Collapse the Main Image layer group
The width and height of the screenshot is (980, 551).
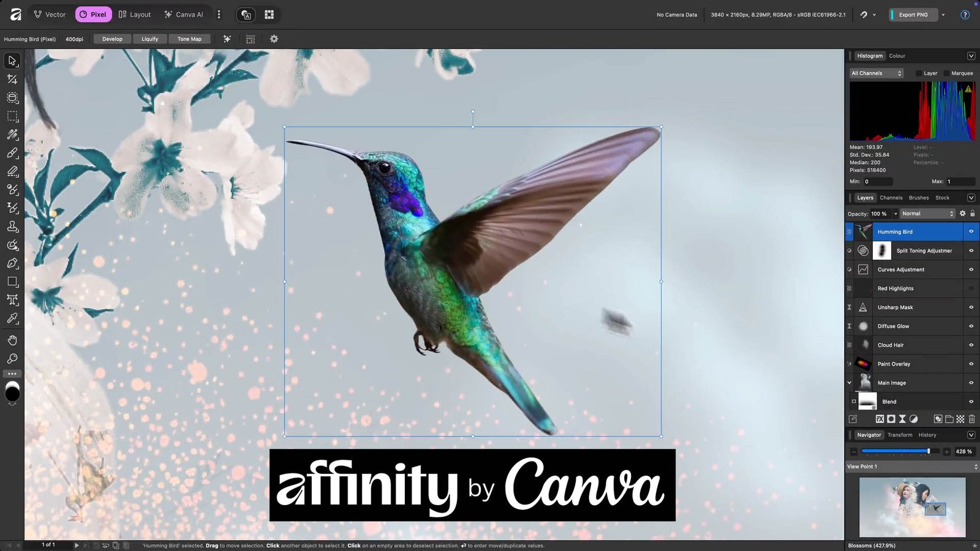[850, 383]
